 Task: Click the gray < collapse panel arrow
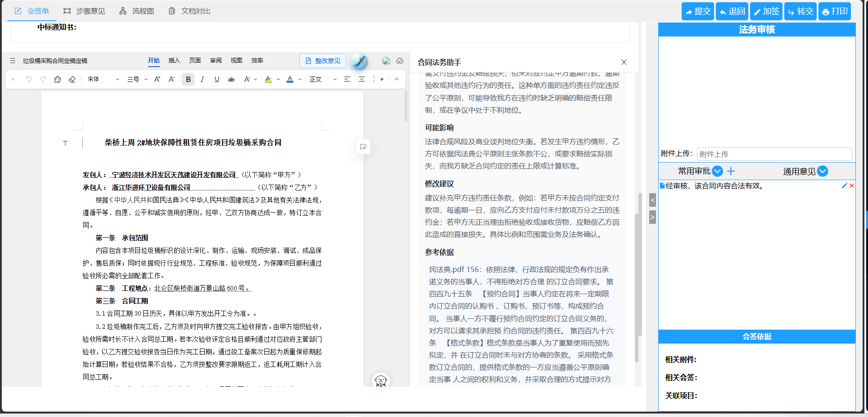click(652, 200)
